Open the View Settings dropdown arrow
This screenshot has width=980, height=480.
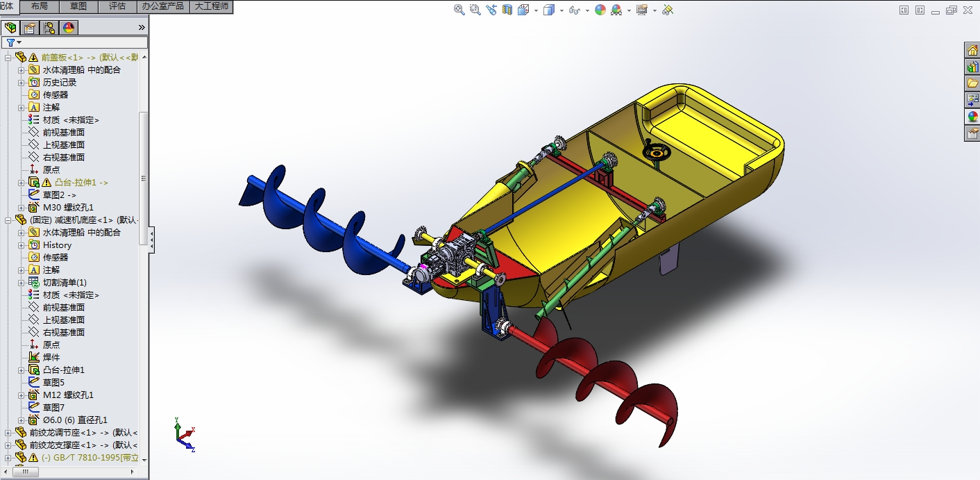tap(654, 10)
